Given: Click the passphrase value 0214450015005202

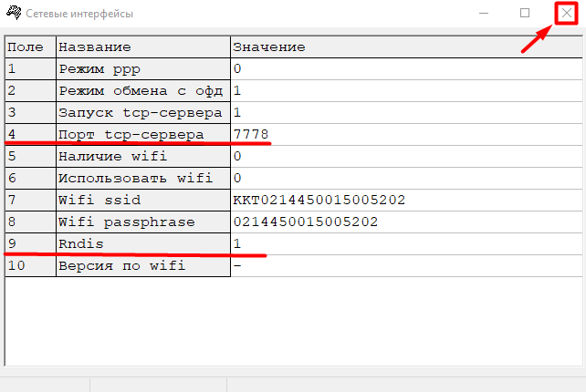Looking at the screenshot, I should click(406, 222).
